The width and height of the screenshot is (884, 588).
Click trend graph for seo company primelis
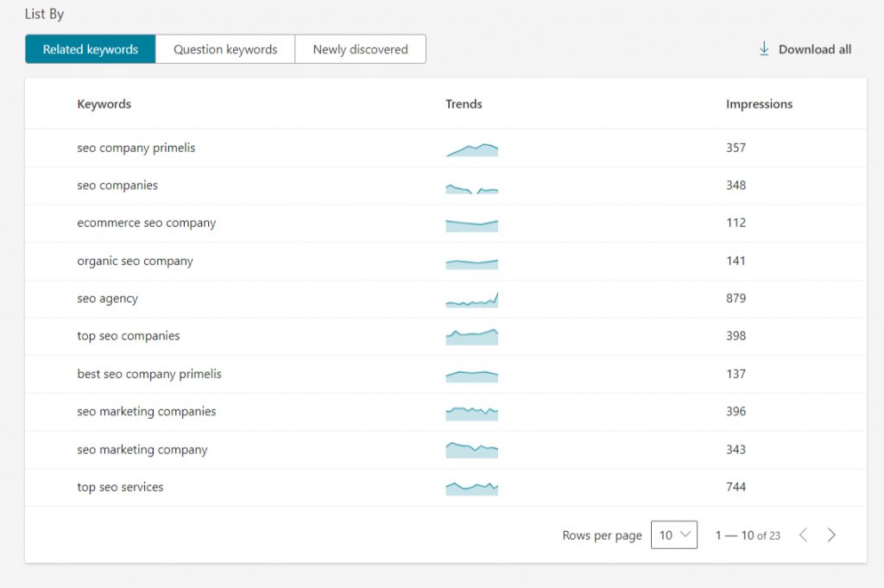coord(471,150)
